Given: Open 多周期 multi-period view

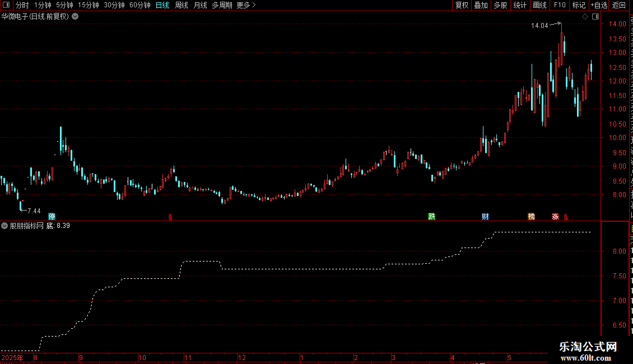Looking at the screenshot, I should pyautogui.click(x=222, y=5).
